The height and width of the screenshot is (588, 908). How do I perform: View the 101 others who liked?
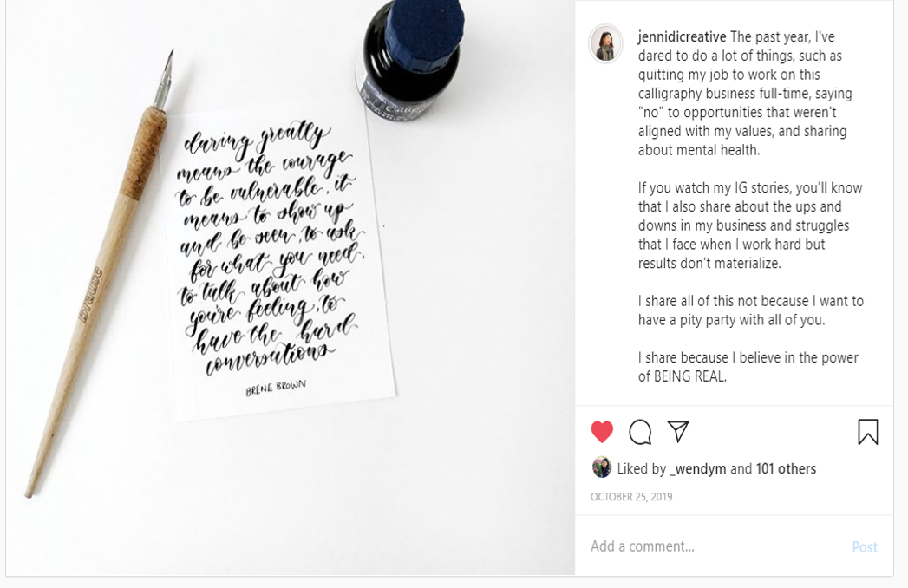(786, 468)
